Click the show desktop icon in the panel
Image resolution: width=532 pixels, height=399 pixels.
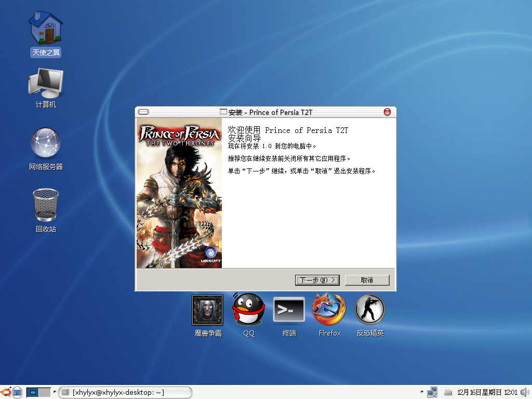[17, 393]
